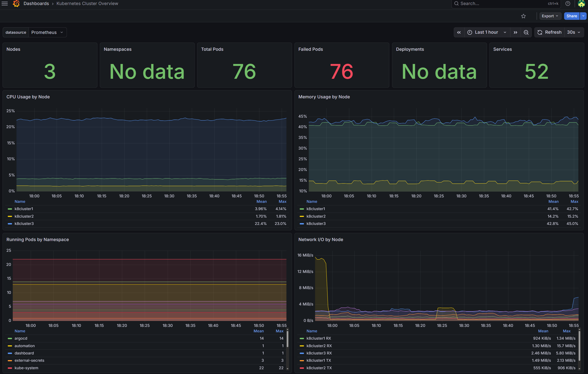Open the user profile avatar

pos(581,3)
